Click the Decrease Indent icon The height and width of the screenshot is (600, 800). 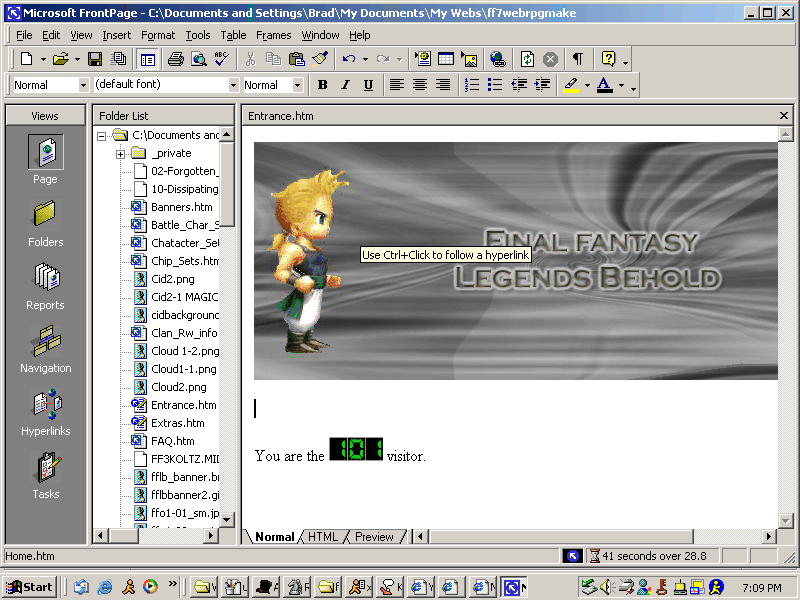point(519,85)
